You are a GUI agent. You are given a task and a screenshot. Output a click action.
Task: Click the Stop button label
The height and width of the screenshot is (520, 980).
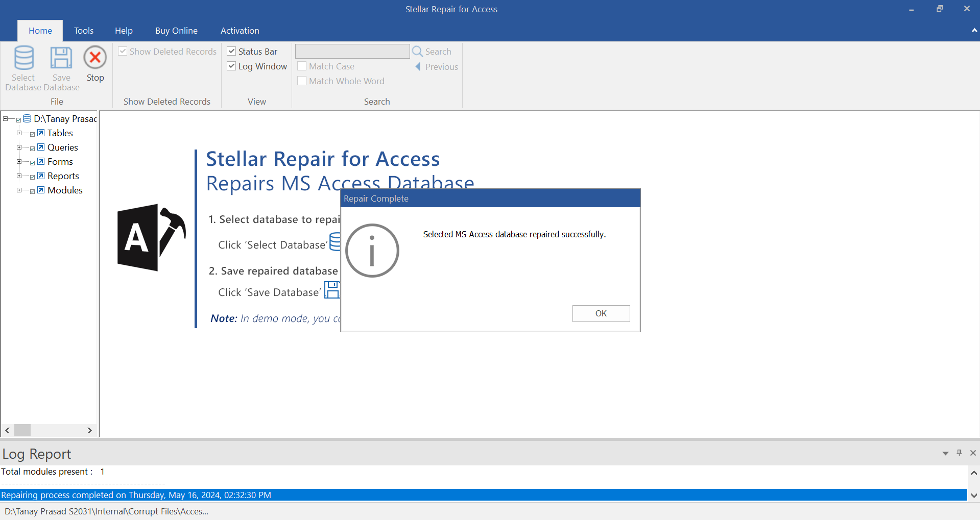[x=95, y=78]
